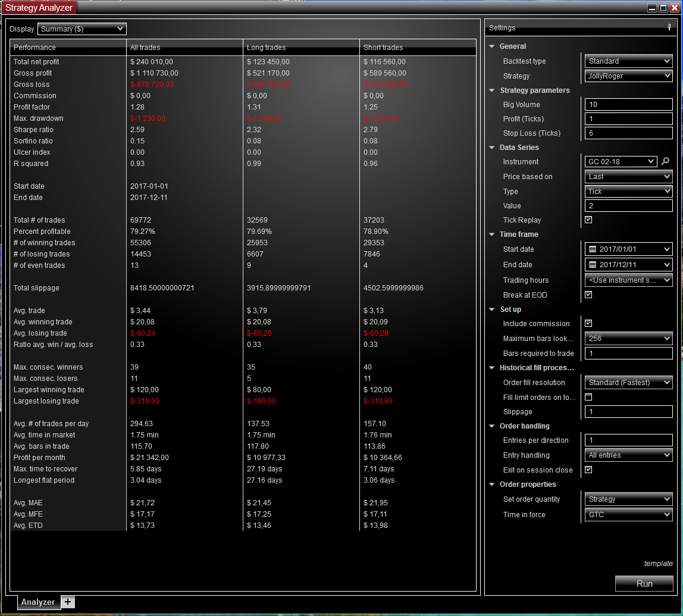Click the Entries per direction field
The height and width of the screenshot is (616, 683).
(x=628, y=440)
